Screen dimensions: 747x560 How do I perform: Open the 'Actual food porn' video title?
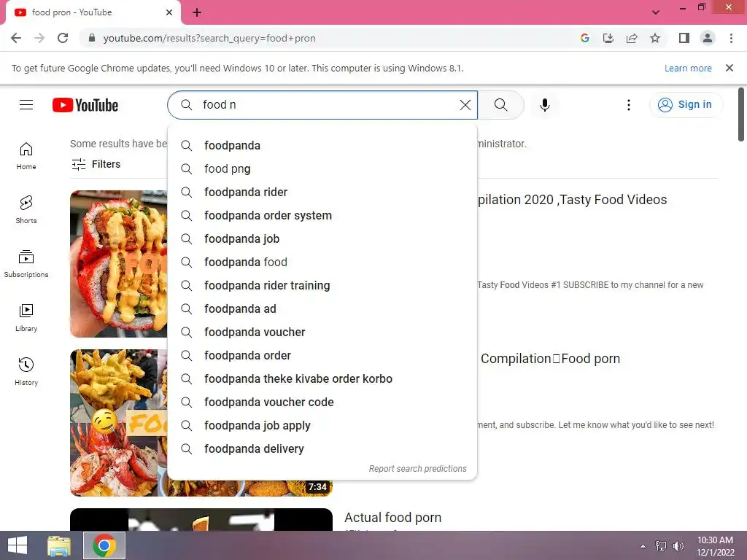tap(393, 517)
